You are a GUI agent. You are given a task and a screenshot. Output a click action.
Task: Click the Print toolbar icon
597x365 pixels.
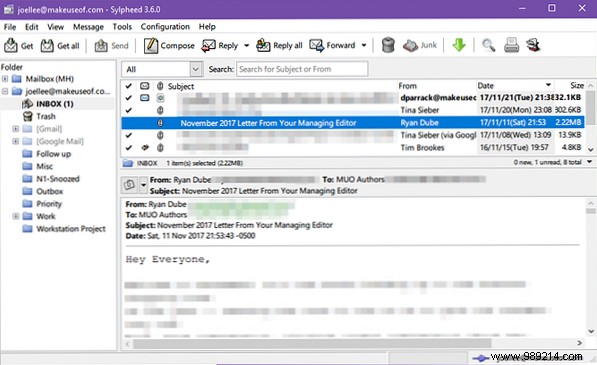[511, 45]
